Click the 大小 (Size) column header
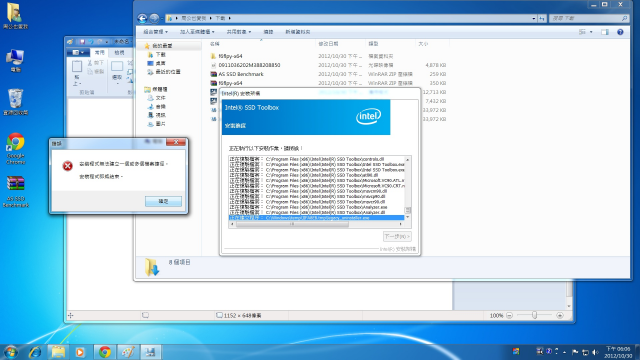 coord(432,44)
